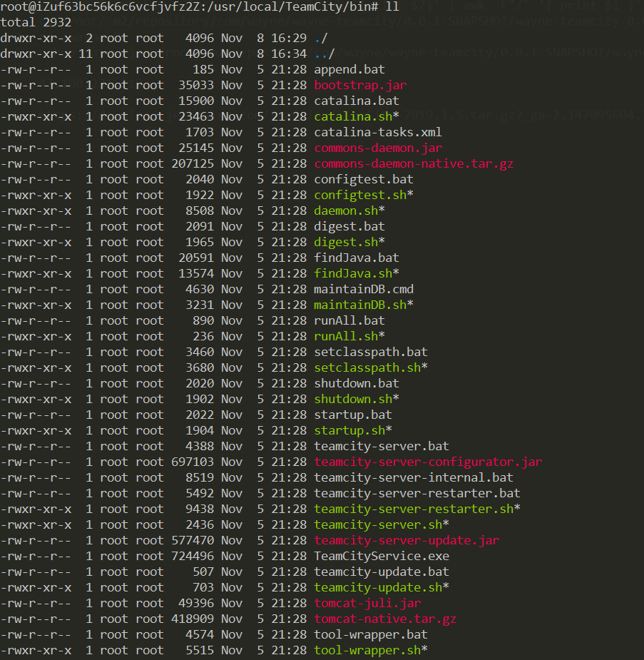The height and width of the screenshot is (660, 644).
Task: Select teamcity-server-restarter.sh script name
Action: tap(414, 509)
